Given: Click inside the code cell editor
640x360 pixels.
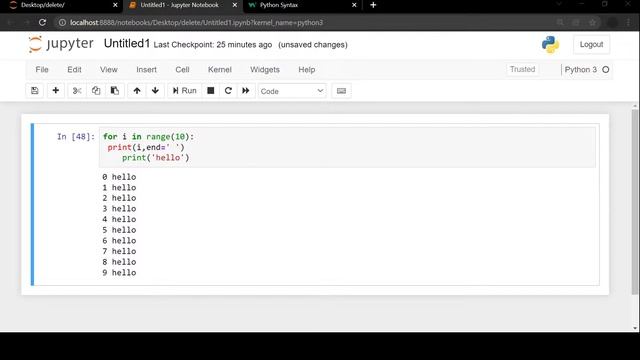Looking at the screenshot, I should pyautogui.click(x=347, y=147).
